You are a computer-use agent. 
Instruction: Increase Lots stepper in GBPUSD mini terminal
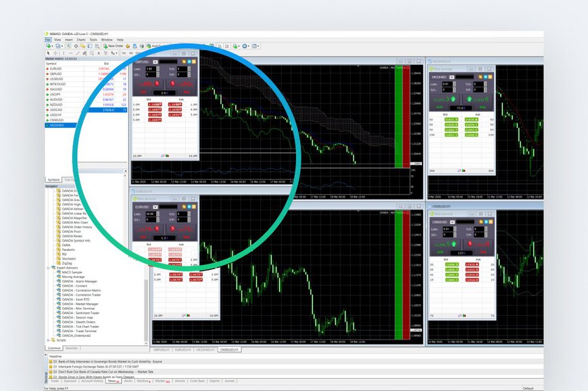click(157, 68)
